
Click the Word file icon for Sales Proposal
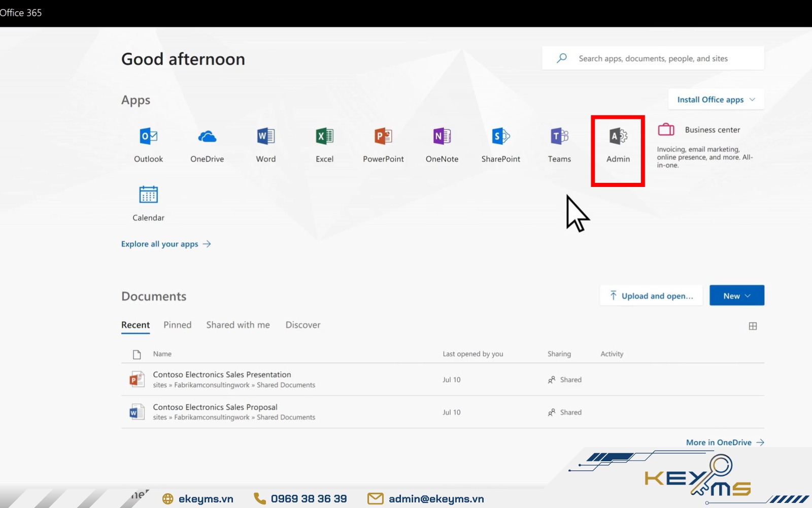click(x=136, y=411)
